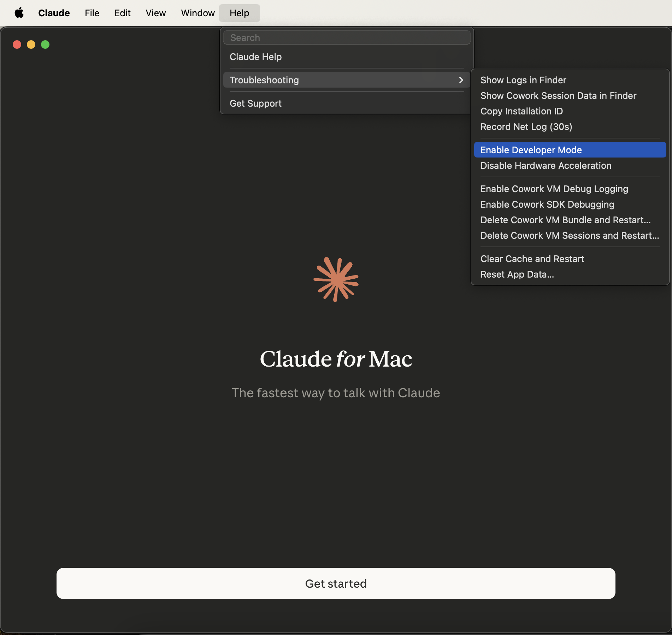Open the File menu
This screenshot has width=672, height=635.
[92, 13]
